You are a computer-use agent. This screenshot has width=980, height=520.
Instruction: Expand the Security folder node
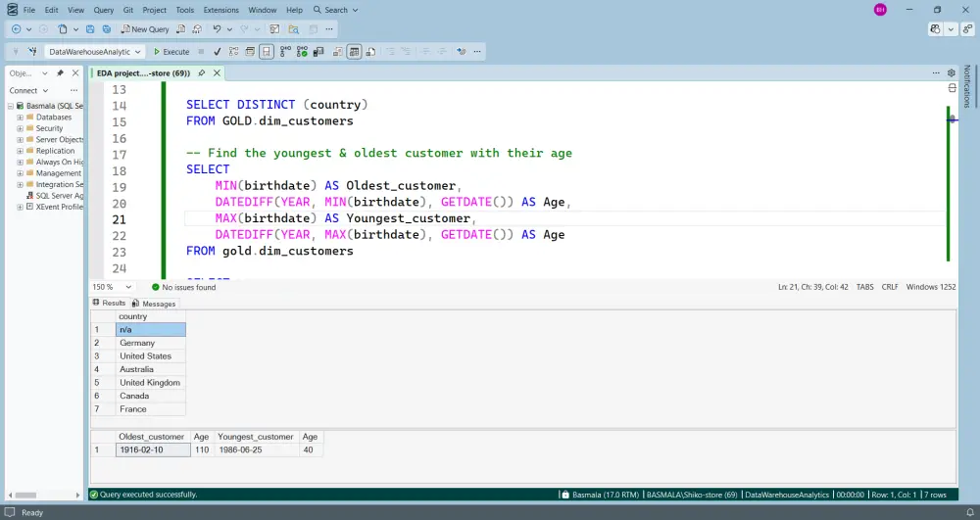pos(20,128)
